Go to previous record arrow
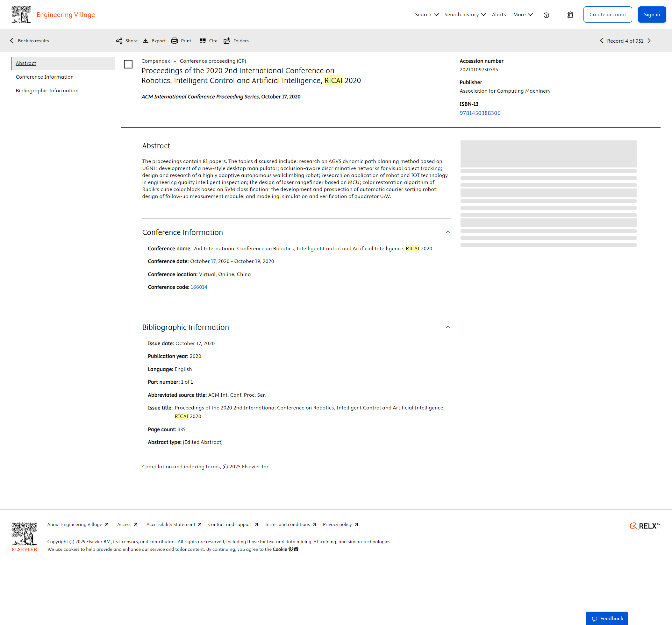The image size is (672, 625). click(601, 41)
